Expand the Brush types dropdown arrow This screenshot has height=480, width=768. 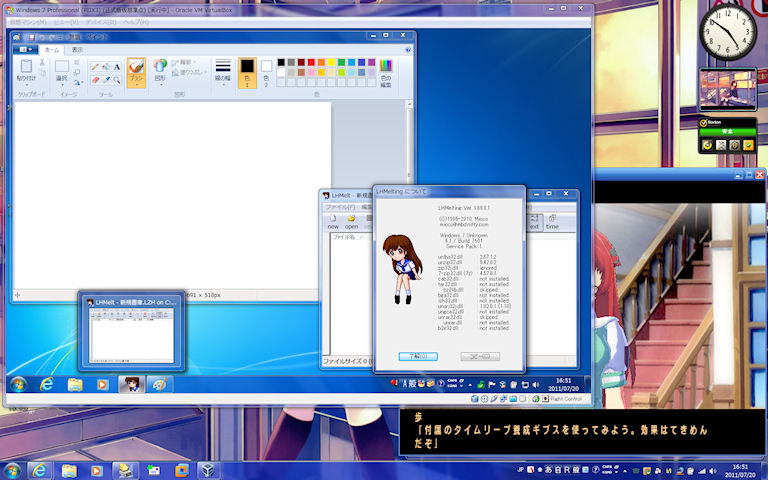(136, 84)
